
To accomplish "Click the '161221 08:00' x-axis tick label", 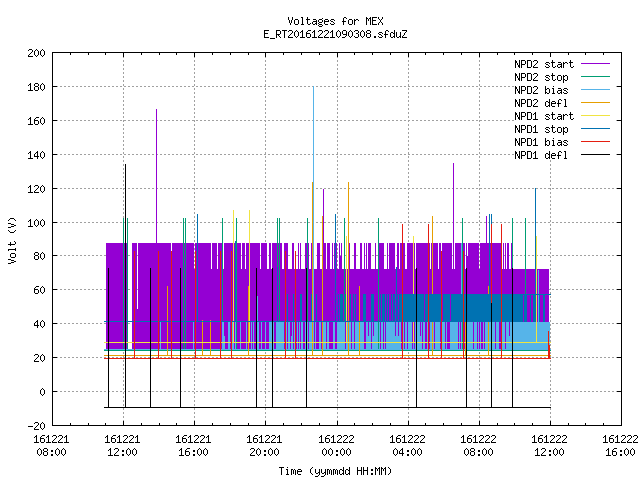I will (51, 446).
